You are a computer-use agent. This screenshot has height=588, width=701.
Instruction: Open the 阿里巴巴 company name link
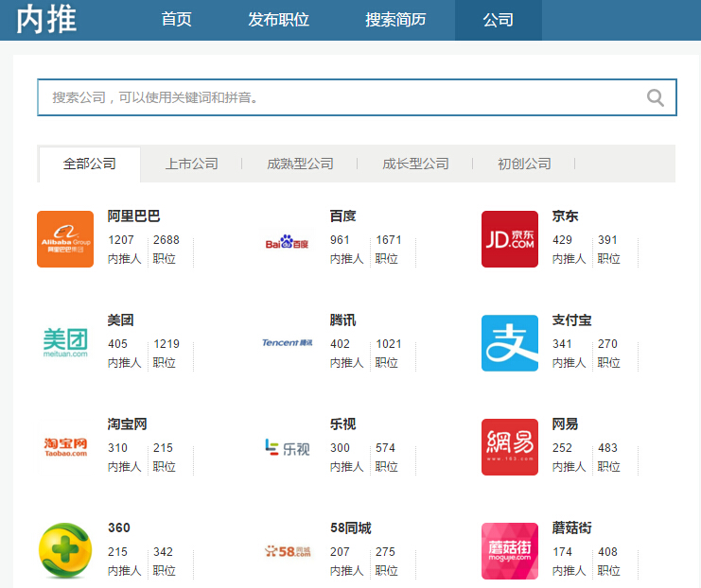click(133, 216)
